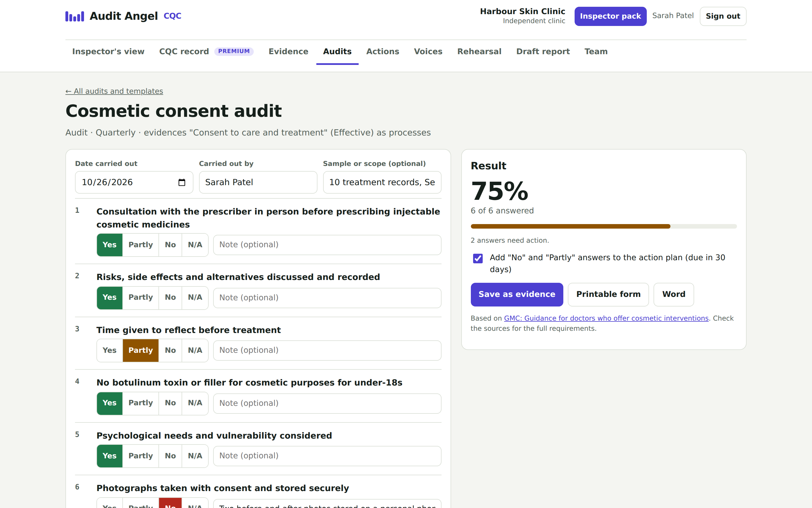The width and height of the screenshot is (812, 508).
Task: Click the Audits tab
Action: pos(337,51)
